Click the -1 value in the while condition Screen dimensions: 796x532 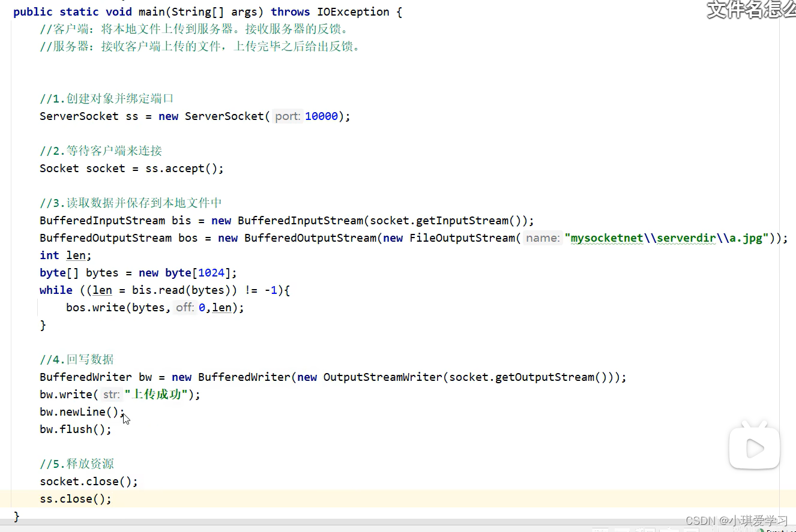pyautogui.click(x=271, y=290)
